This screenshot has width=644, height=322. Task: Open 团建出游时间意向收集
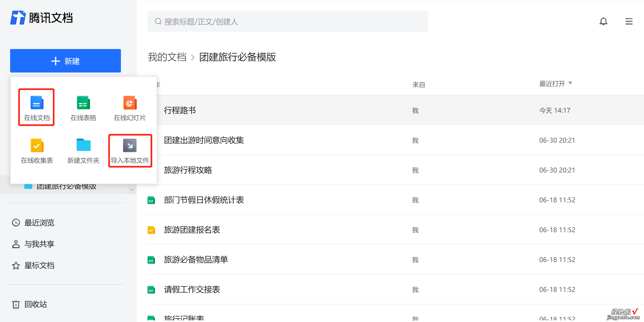click(204, 140)
